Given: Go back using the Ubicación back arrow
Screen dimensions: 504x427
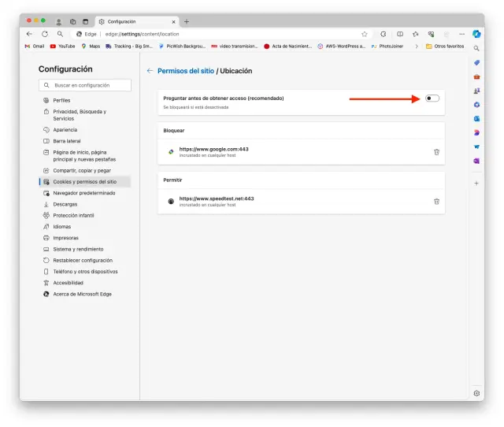Looking at the screenshot, I should 150,71.
